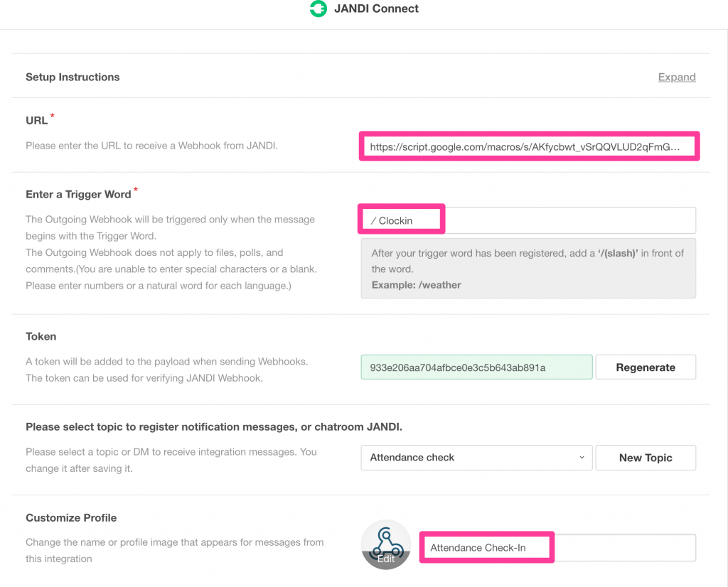Click the Edit overlay on profile picture
The image size is (728, 587).
[386, 559]
